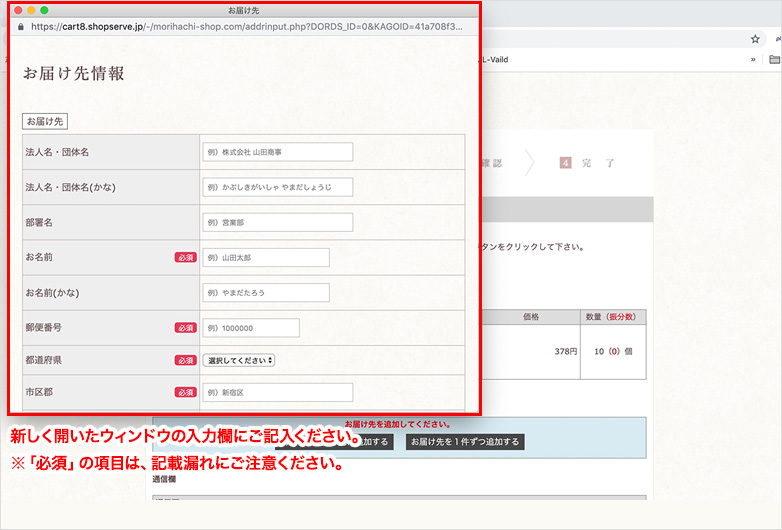The height and width of the screenshot is (530, 782).
Task: Click the お届け先 window title text
Action: (x=243, y=10)
